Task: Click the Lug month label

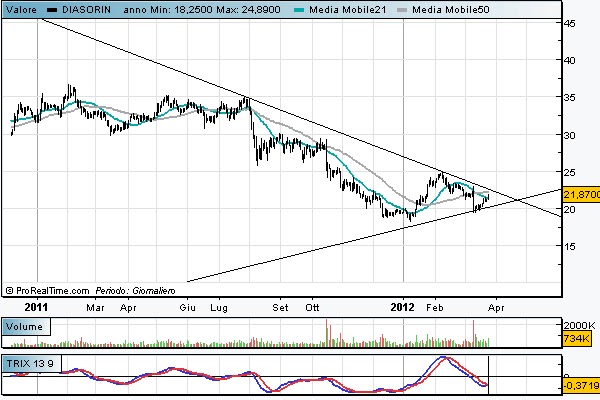Action: (219, 308)
